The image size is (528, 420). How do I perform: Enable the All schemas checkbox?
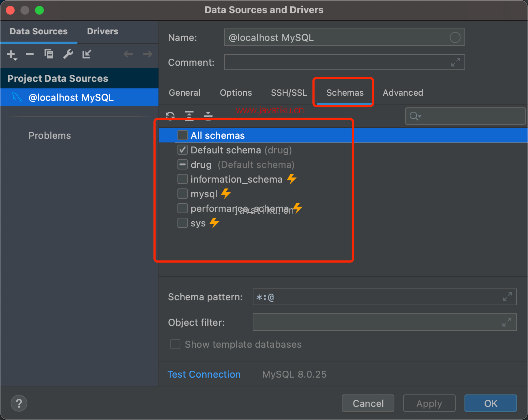point(183,135)
